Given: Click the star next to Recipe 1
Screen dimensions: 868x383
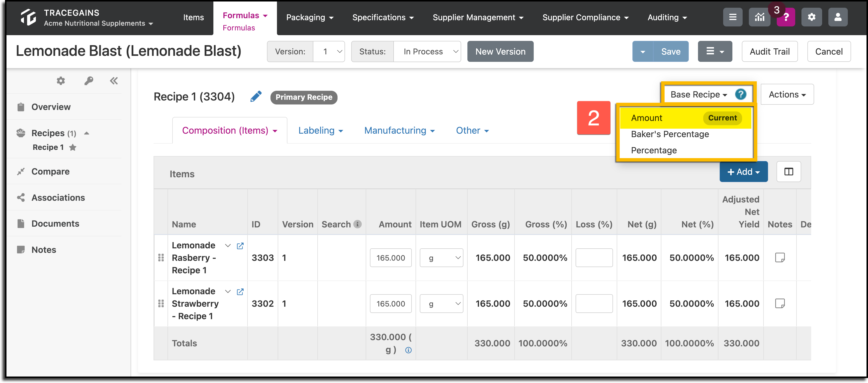Looking at the screenshot, I should 73,147.
